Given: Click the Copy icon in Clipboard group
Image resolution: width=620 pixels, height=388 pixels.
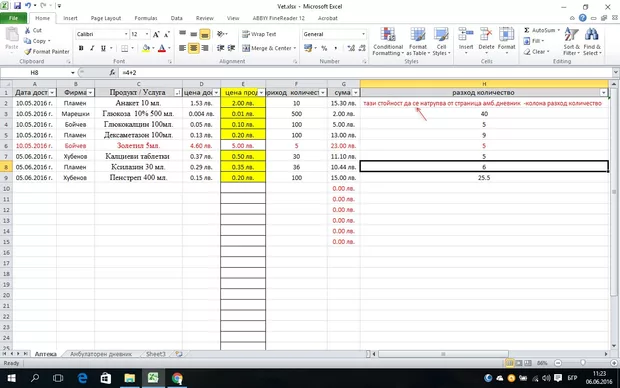Looking at the screenshot, I should pyautogui.click(x=28, y=41).
